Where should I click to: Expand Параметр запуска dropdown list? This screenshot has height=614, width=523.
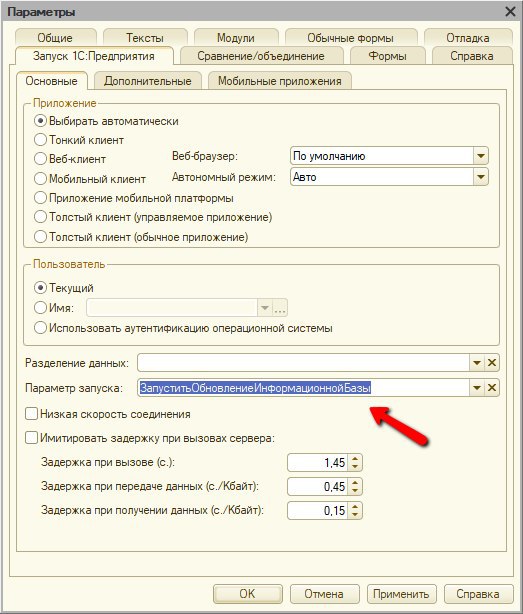click(477, 388)
